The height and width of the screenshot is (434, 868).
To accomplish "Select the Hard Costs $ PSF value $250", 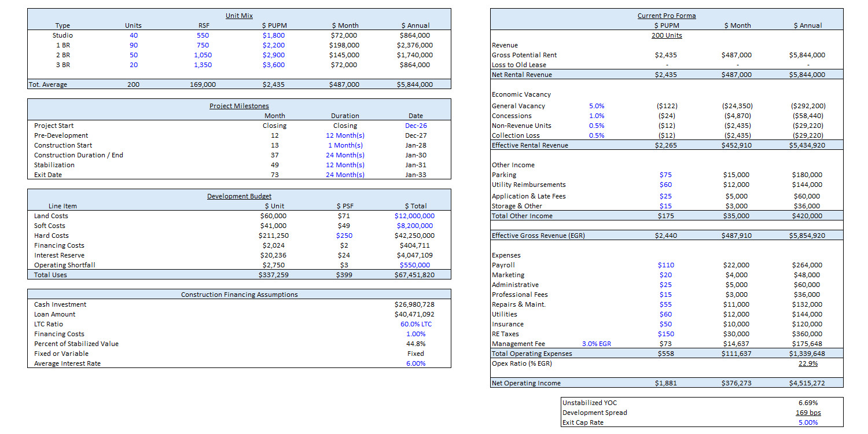I will click(x=344, y=236).
